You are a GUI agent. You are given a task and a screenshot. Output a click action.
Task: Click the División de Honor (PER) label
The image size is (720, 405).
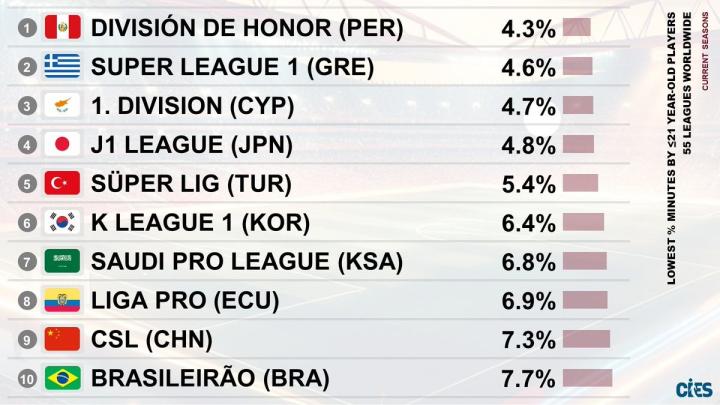(x=246, y=29)
